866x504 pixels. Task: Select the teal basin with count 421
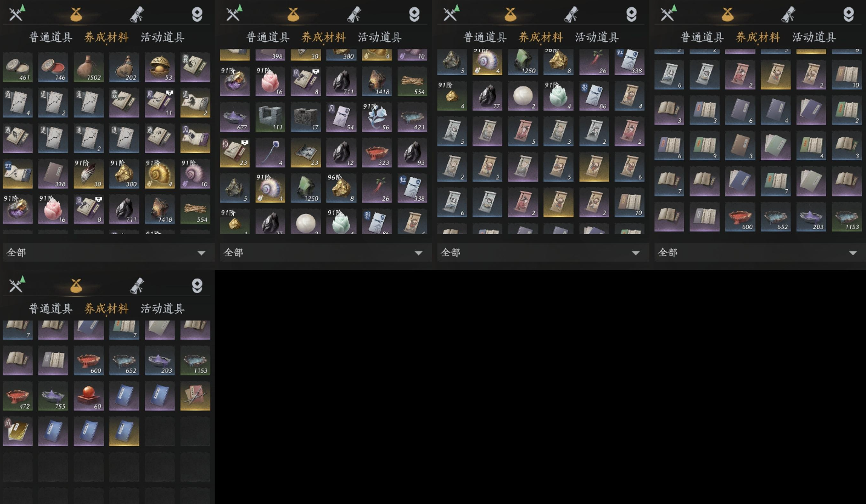coord(412,117)
